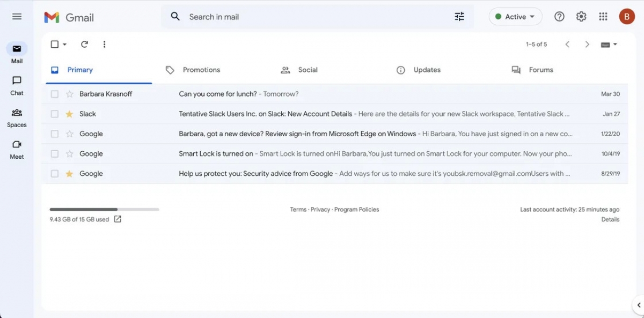The height and width of the screenshot is (318, 644).
Task: Expand the select dropdown arrow
Action: (x=65, y=45)
